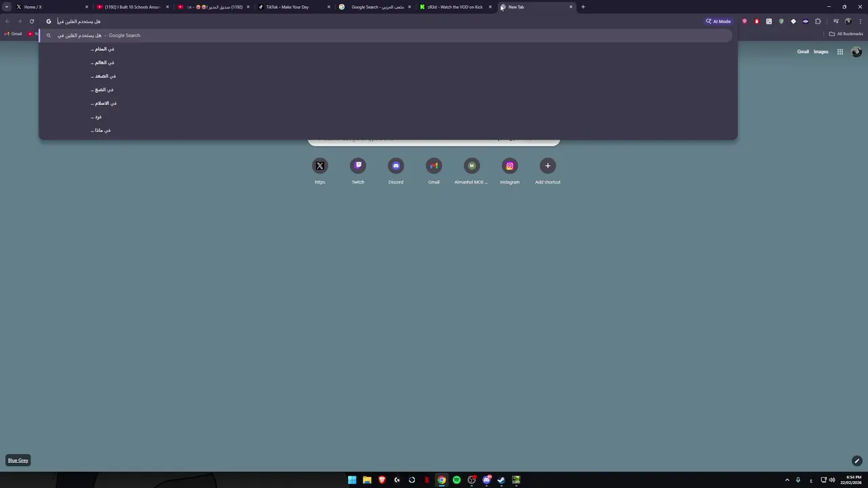Viewport: 868px width, 488px height.
Task: Open the Images link at top right
Action: coord(821,52)
